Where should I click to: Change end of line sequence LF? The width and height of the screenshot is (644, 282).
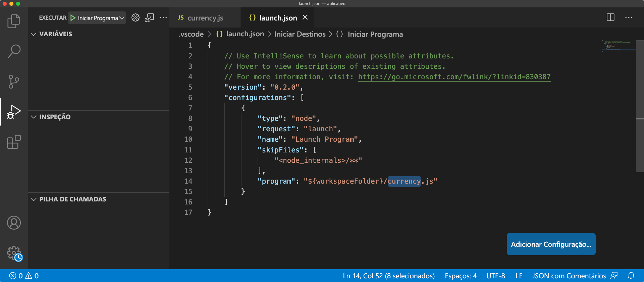(x=519, y=276)
